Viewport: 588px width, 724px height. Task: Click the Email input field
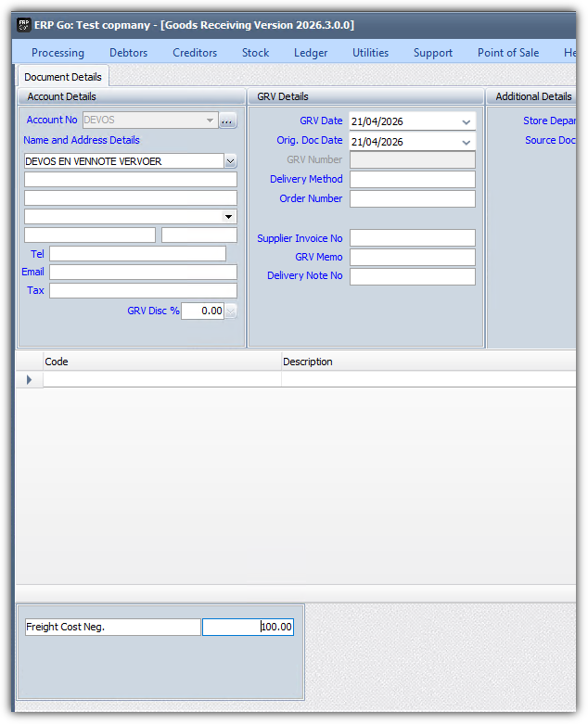coord(143,272)
